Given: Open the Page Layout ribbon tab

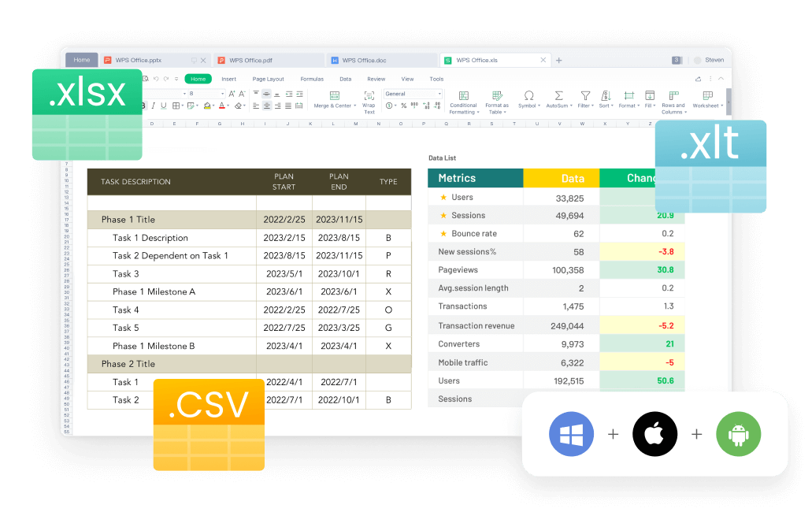Looking at the screenshot, I should [x=269, y=80].
